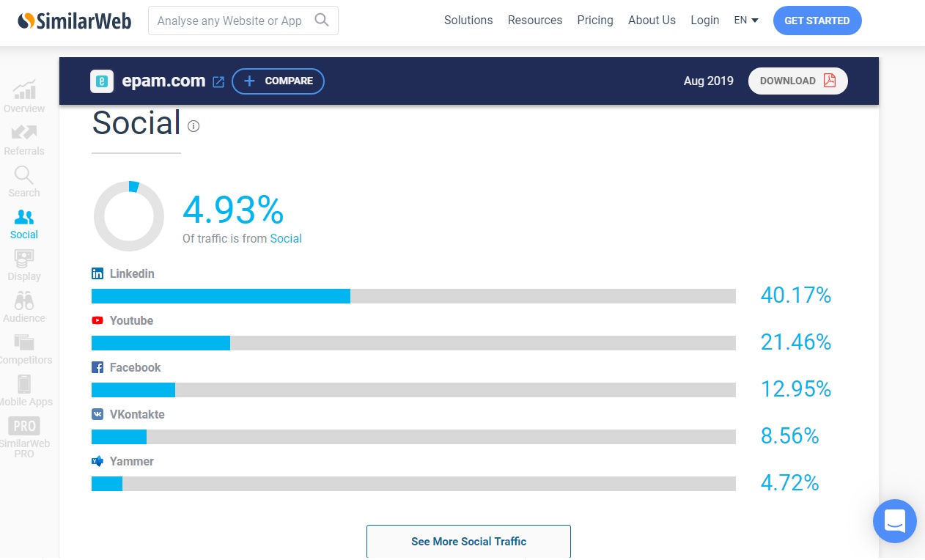This screenshot has height=560, width=925.
Task: Click the Facebook traffic bar
Action: (413, 390)
